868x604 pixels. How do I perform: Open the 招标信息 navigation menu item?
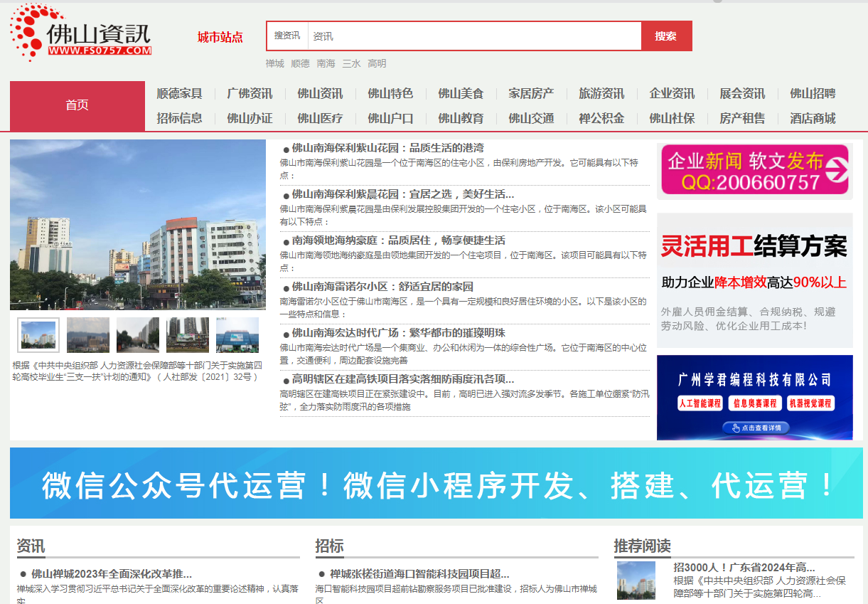180,119
